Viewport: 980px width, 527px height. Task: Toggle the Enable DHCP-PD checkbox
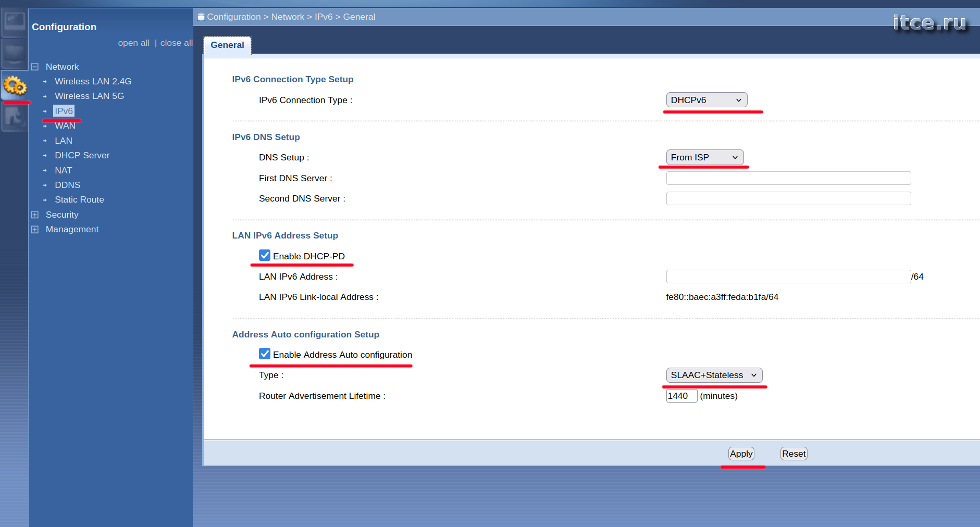coord(265,255)
